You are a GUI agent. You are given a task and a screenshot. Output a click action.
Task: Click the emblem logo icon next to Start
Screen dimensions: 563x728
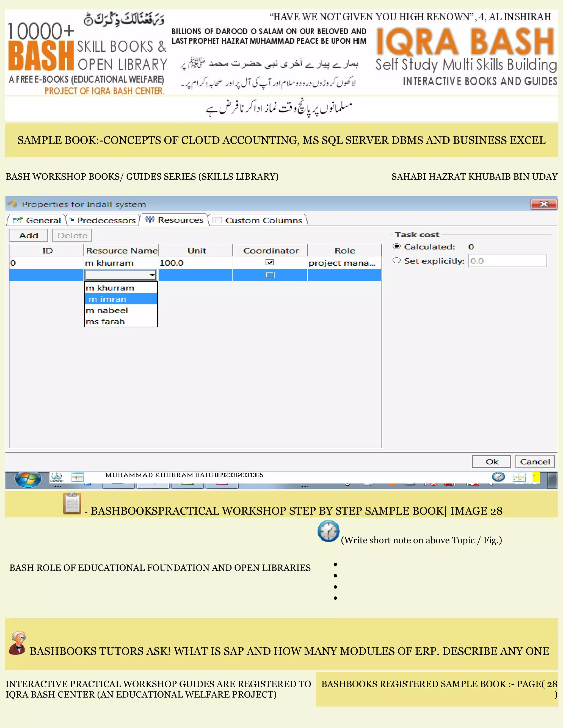click(x=56, y=477)
